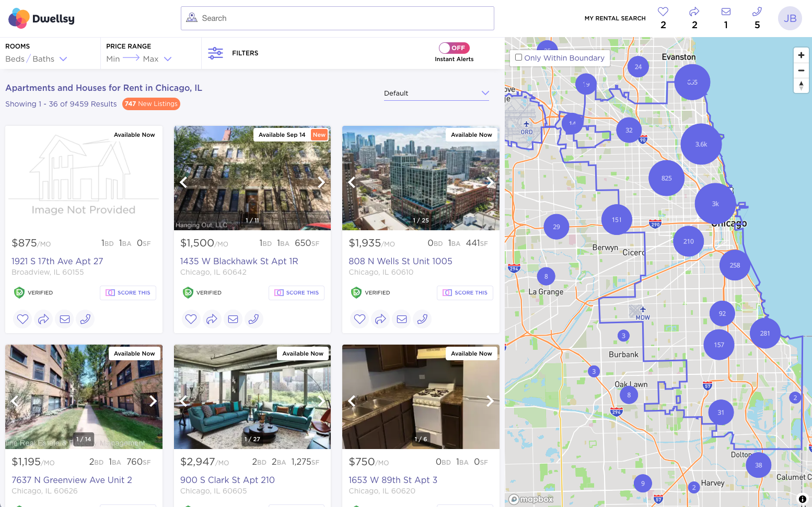Open phone calls icon in header
812x507 pixels.
point(757,11)
